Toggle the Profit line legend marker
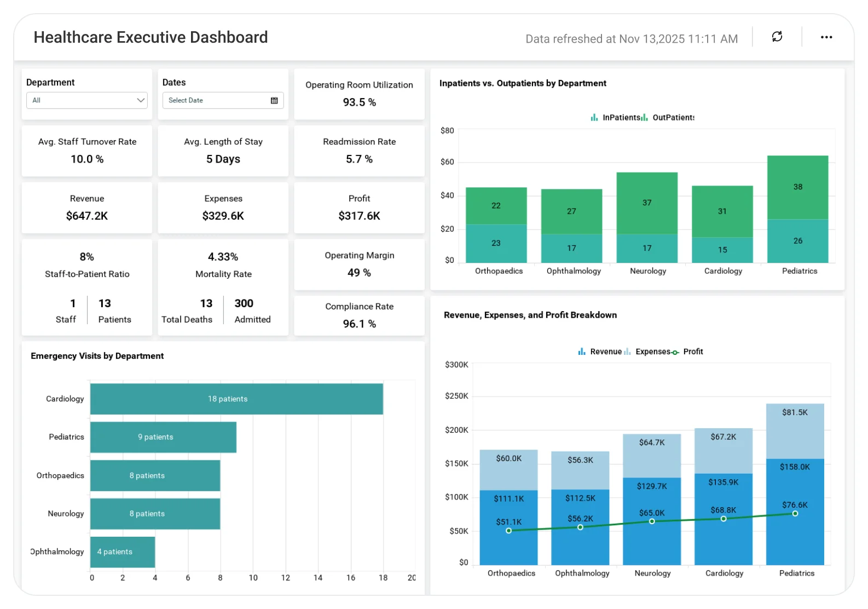 pos(675,352)
